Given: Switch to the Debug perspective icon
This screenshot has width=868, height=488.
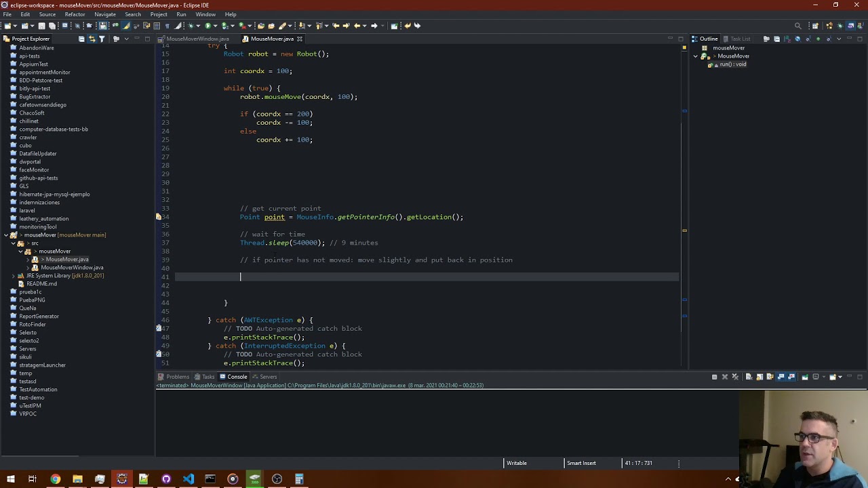Looking at the screenshot, I should coord(840,26).
